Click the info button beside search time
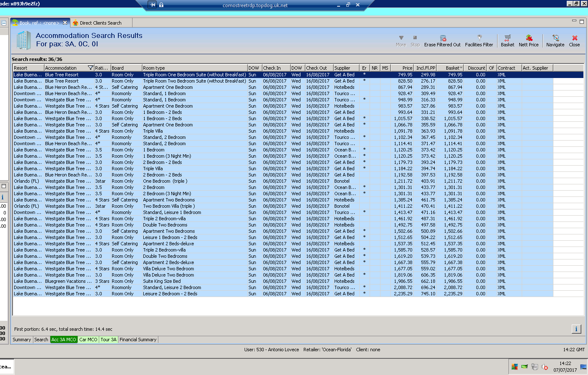The width and height of the screenshot is (588, 375). tap(576, 329)
